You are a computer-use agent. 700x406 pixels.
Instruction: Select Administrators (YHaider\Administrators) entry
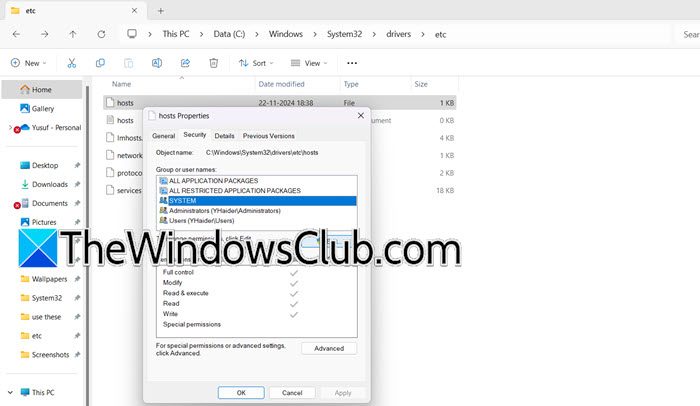click(x=257, y=211)
